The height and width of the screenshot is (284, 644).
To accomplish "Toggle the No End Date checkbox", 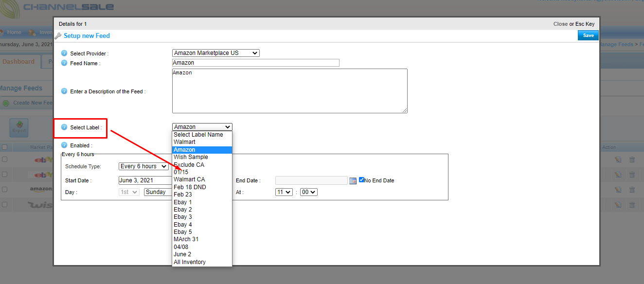I will 362,179.
